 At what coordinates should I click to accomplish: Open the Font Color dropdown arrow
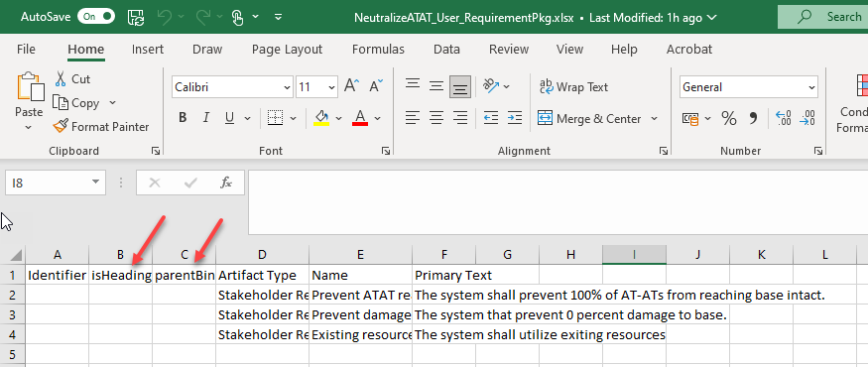coord(378,118)
